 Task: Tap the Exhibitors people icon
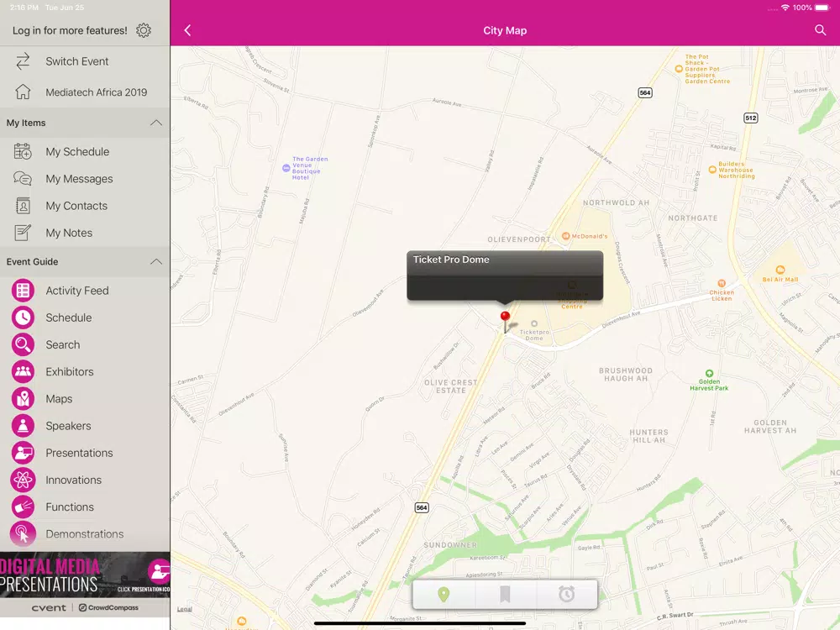(23, 372)
